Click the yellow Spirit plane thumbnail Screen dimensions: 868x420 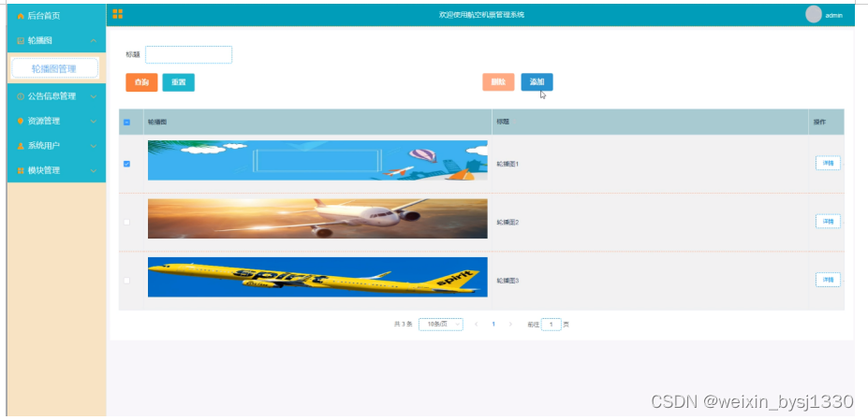pos(317,277)
